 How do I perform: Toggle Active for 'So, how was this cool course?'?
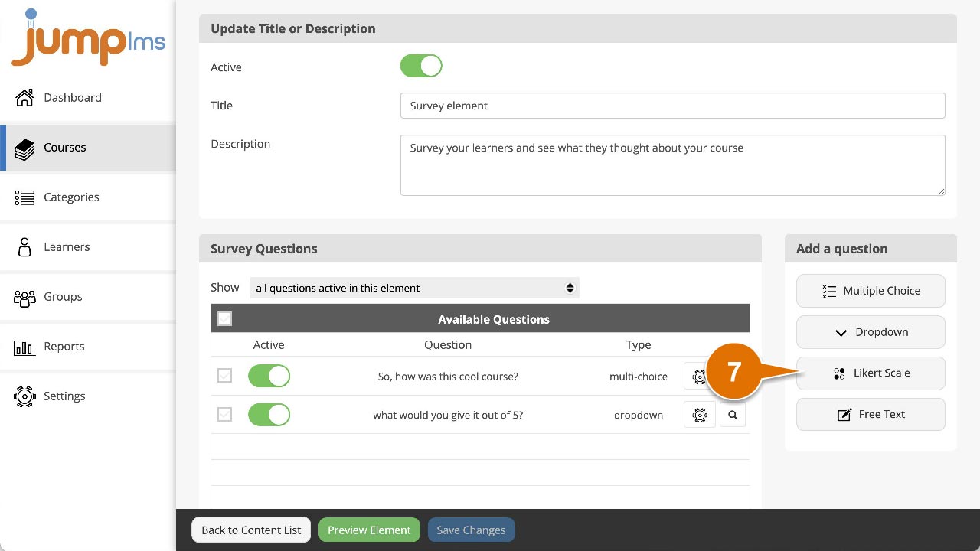pos(269,376)
